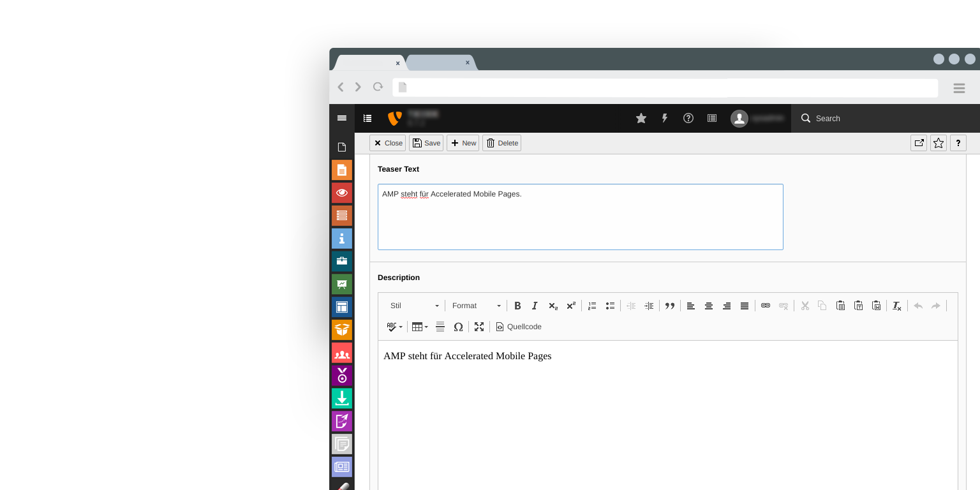Insert a numbered list
The width and height of the screenshot is (980, 490).
[x=592, y=306]
